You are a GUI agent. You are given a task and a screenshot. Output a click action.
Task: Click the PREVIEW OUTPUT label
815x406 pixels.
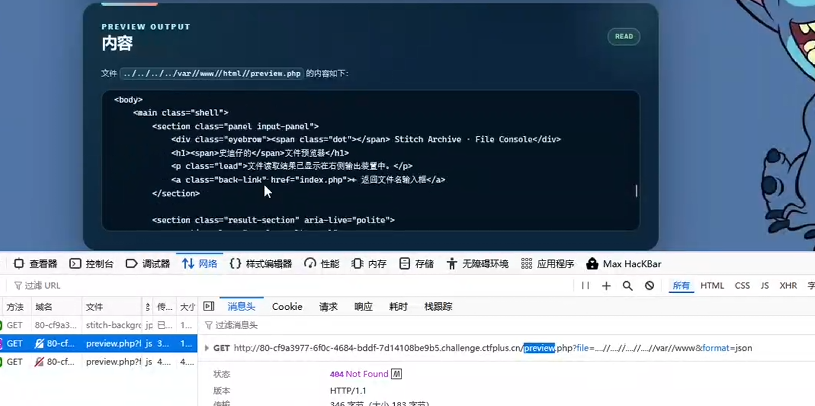point(146,27)
